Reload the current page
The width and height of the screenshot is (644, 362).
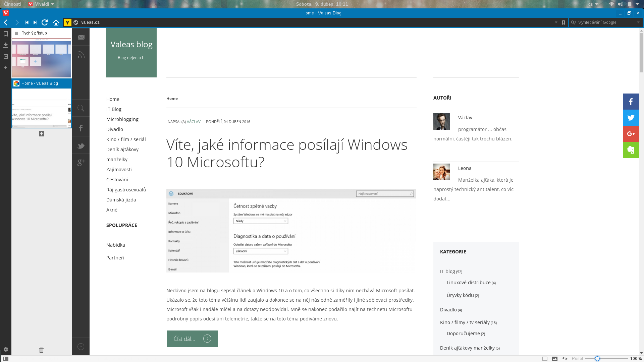click(45, 22)
